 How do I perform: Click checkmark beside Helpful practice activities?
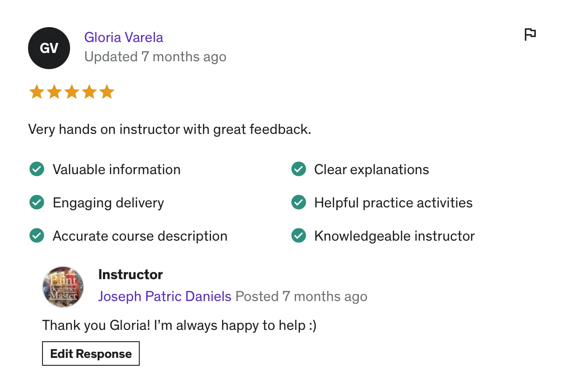tap(299, 203)
